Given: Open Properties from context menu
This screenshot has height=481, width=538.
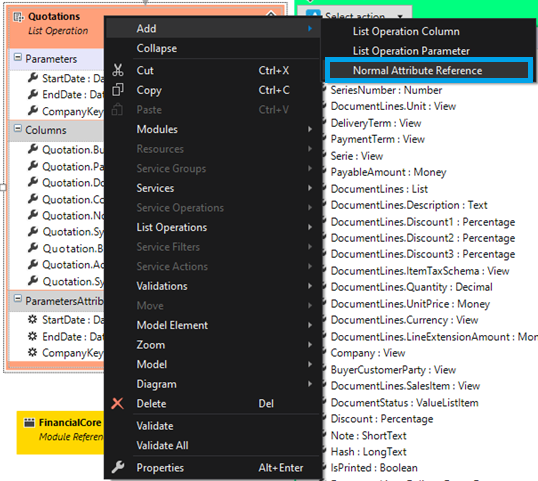Looking at the screenshot, I should click(x=213, y=467).
